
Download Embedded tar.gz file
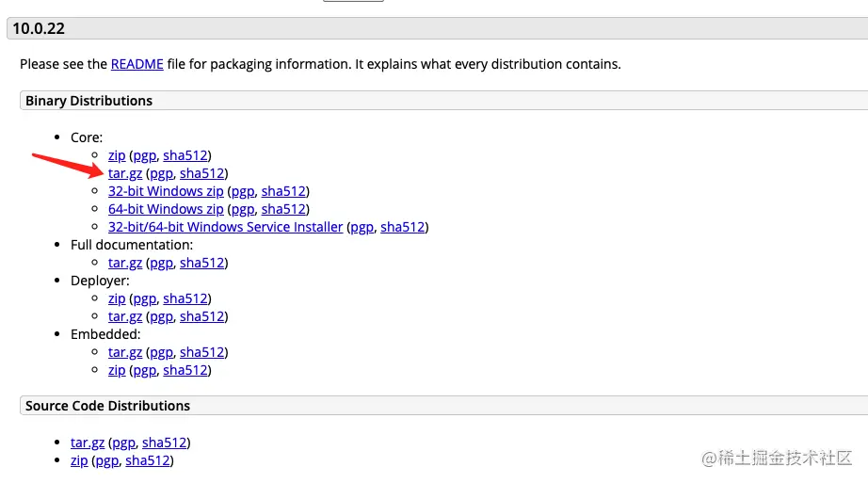[124, 352]
